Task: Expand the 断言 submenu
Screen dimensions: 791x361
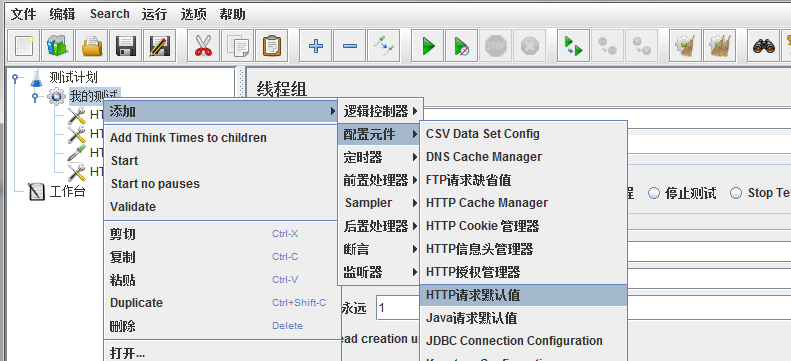Action: [x=380, y=249]
